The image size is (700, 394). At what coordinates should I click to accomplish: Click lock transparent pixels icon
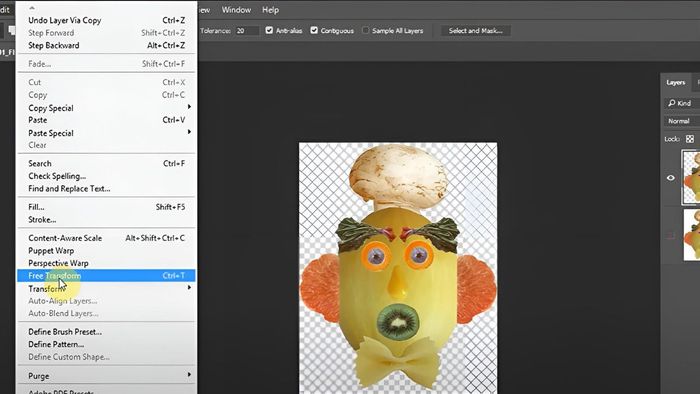tap(690, 139)
